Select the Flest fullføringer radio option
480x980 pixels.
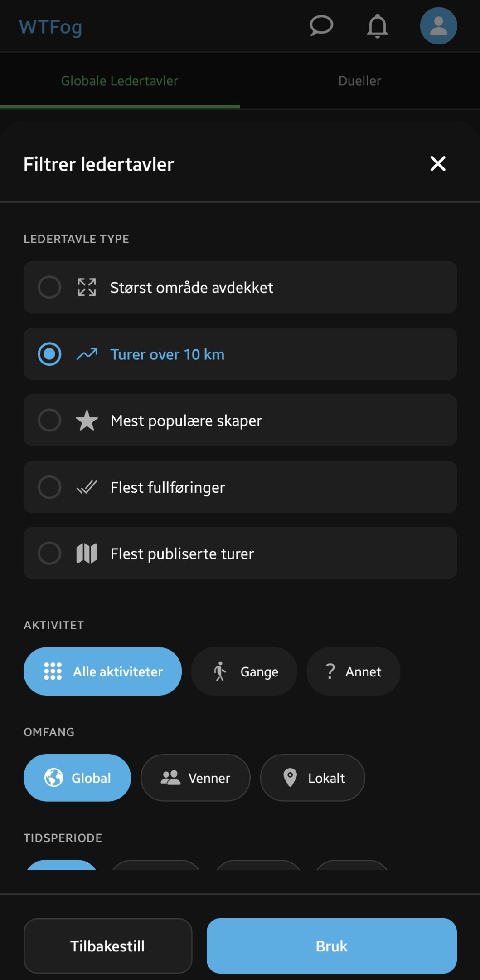[x=49, y=487]
